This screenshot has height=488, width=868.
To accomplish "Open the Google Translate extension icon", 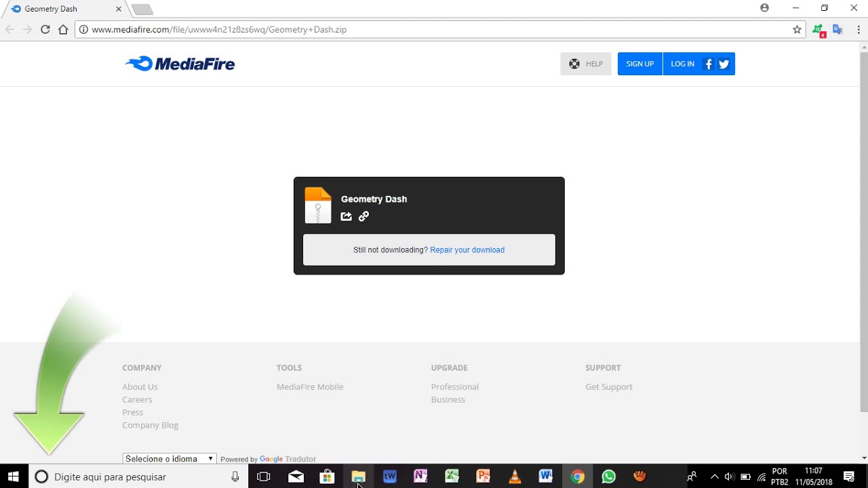I will pyautogui.click(x=838, y=29).
